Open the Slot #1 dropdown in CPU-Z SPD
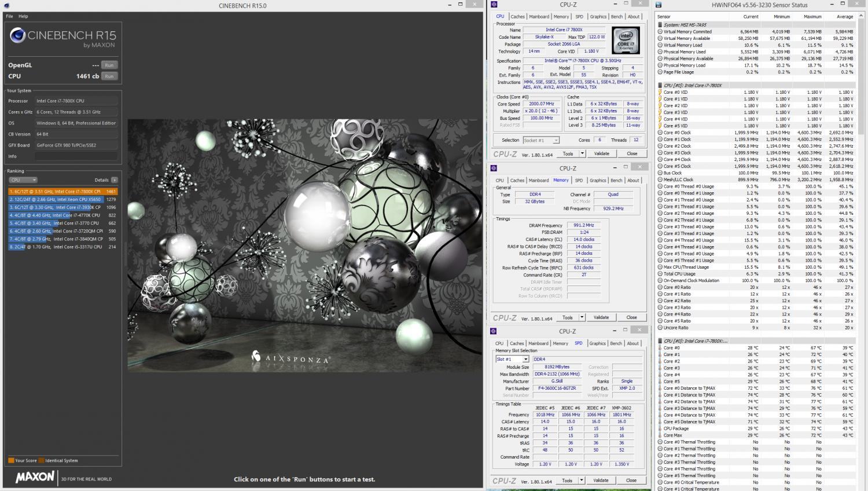 525,359
